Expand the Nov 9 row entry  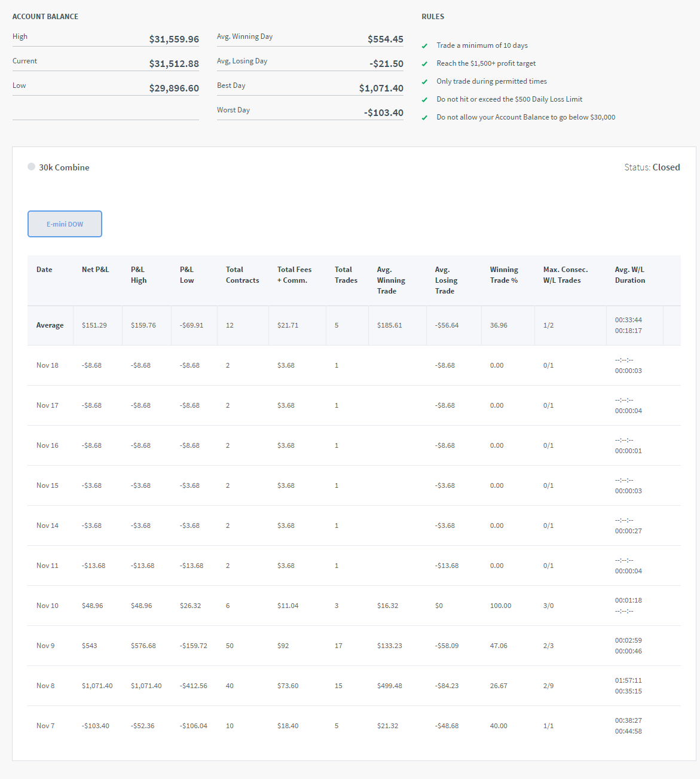click(45, 646)
